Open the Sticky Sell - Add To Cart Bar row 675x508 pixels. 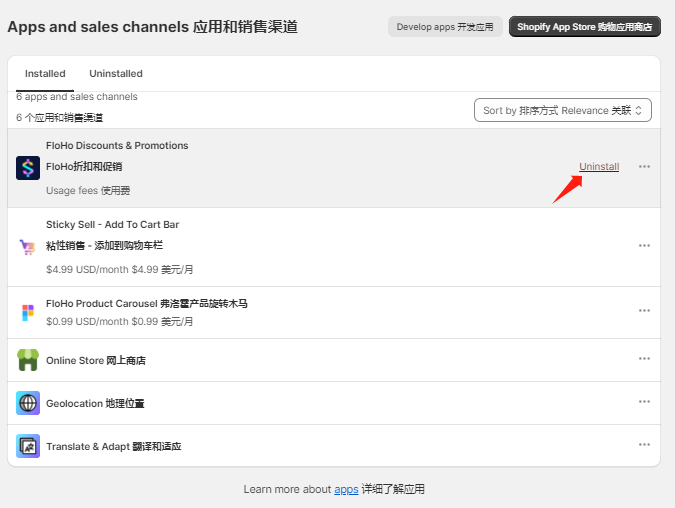[x=300, y=246]
